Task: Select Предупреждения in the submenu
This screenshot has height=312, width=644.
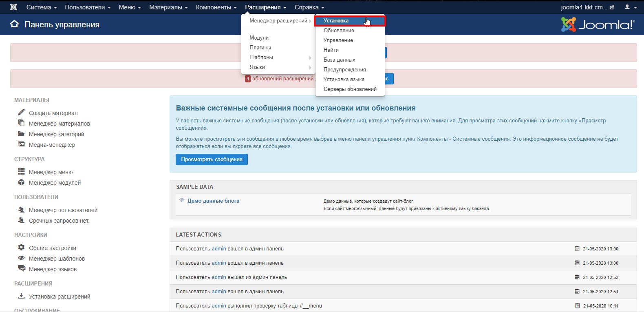Action: (350, 70)
